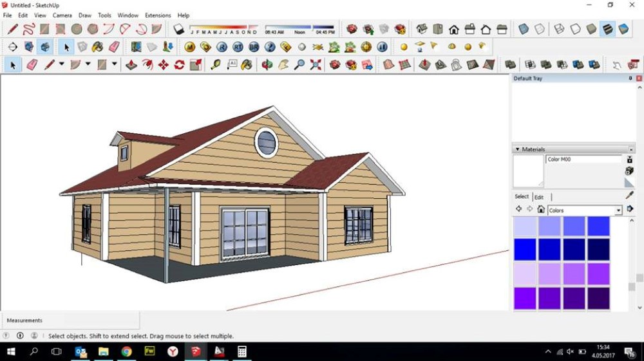The height and width of the screenshot is (361, 644).
Task: Open the Windows Start menu
Action: pos(11,351)
